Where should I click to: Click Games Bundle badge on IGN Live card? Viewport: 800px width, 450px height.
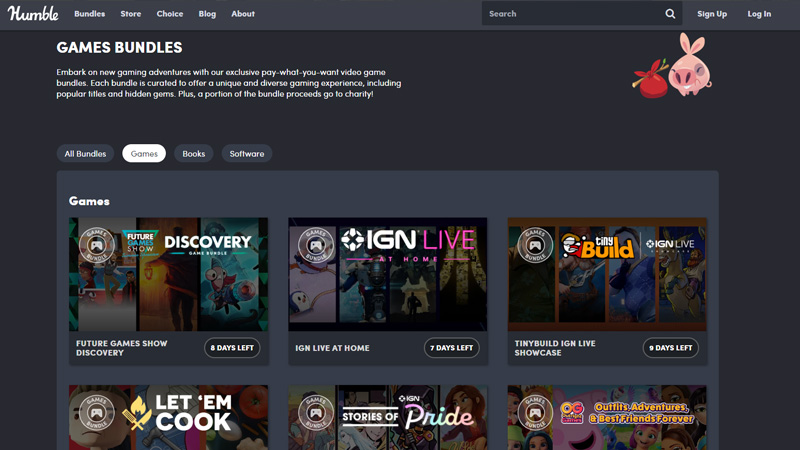click(316, 245)
